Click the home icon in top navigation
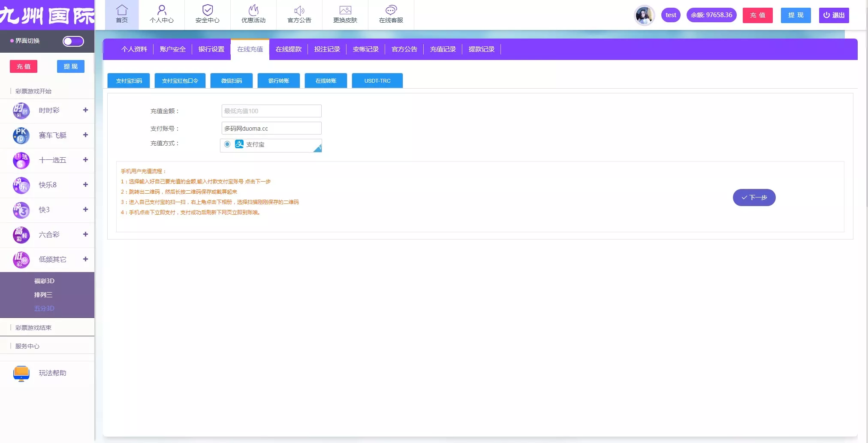Screen dimensions: 868x443 pyautogui.click(x=122, y=10)
